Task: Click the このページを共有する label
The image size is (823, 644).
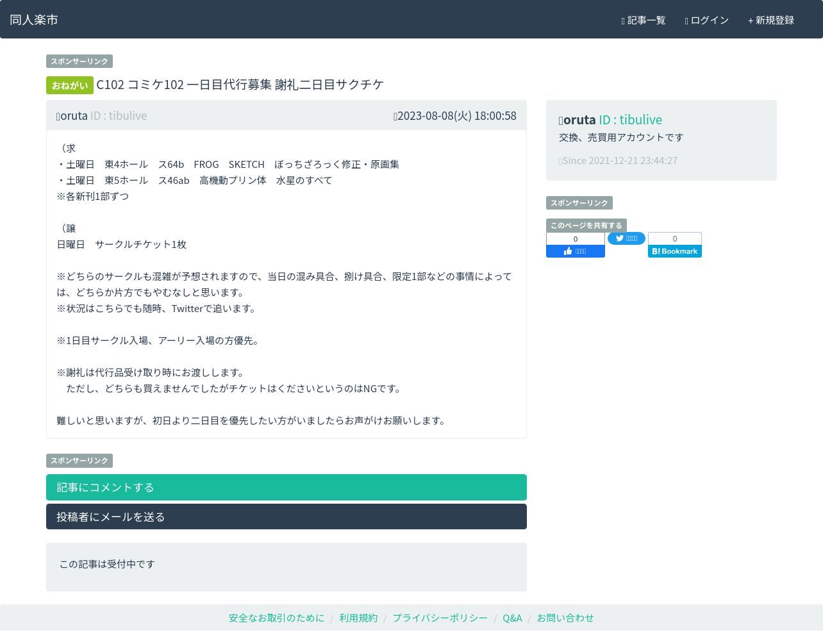Action: (586, 226)
